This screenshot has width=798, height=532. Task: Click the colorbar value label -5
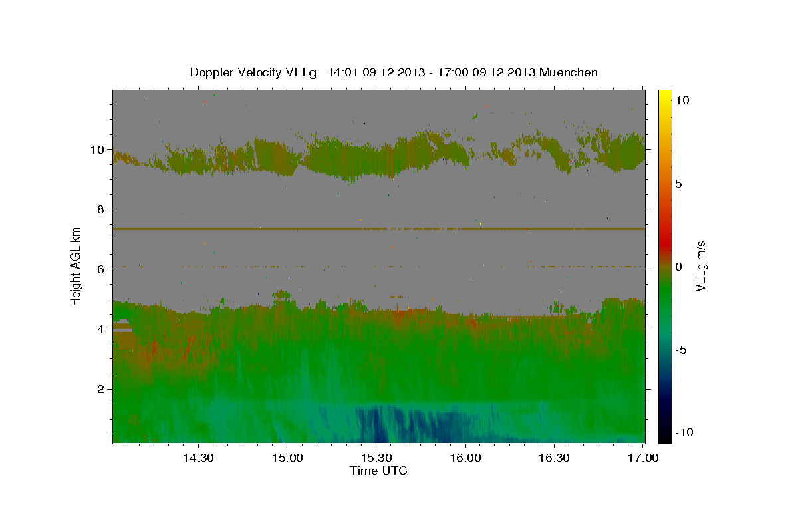coord(682,350)
